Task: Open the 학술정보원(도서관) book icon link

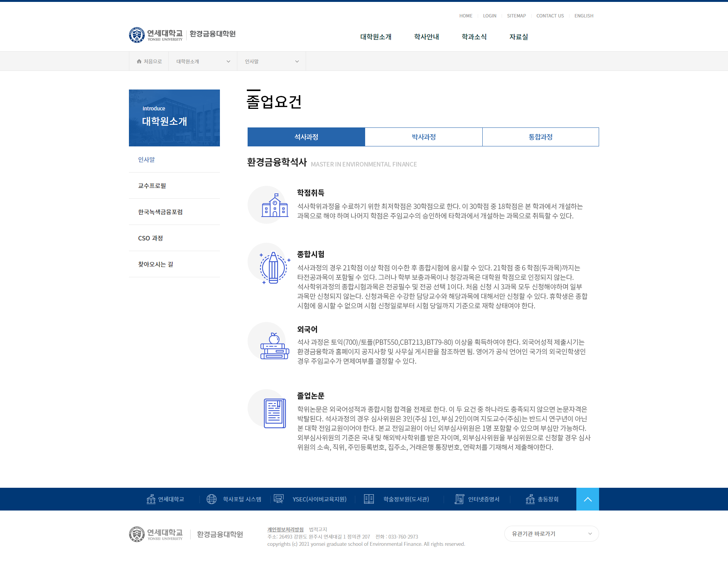Action: (369, 499)
